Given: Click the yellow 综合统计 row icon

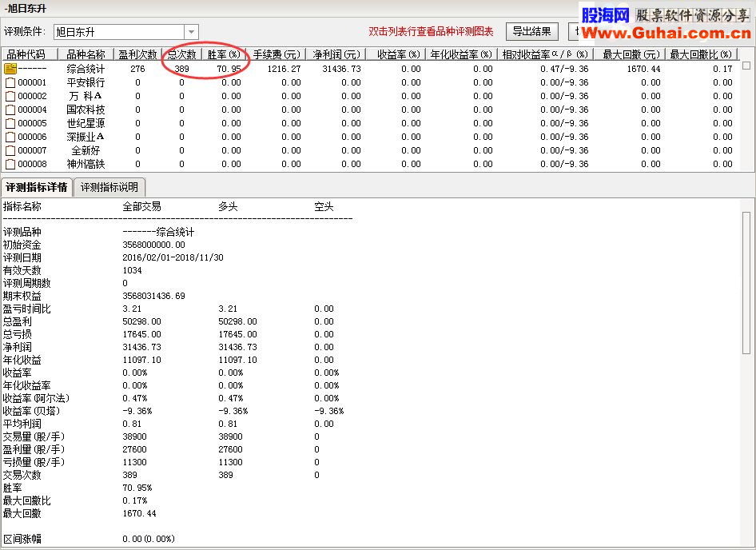Looking at the screenshot, I should (x=10, y=69).
